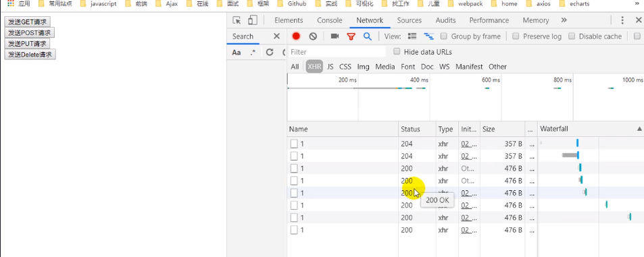Select the Search panel tab
This screenshot has width=644, height=257.
(243, 36)
